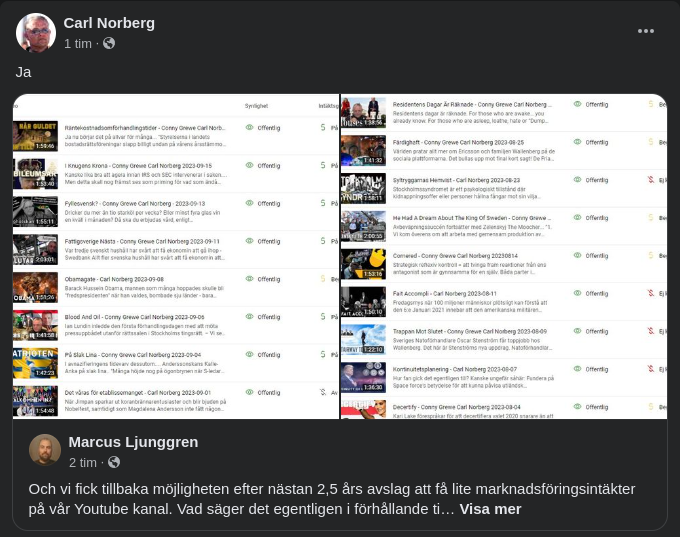Image resolution: width=680 pixels, height=537 pixels.
Task: Click the globe icon beside '2 tim'
Action: coord(114,462)
